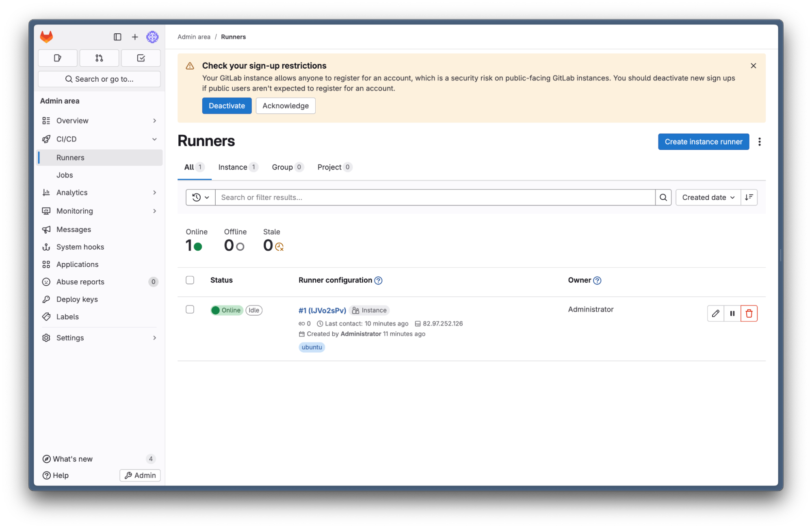The height and width of the screenshot is (529, 812).
Task: Open merge requests shortcut icon
Action: (x=99, y=58)
